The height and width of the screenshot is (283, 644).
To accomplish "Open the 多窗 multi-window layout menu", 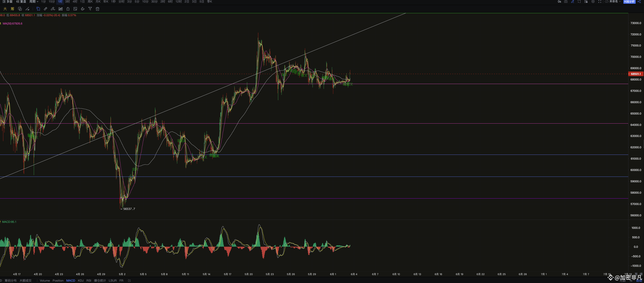I will click(x=7, y=1).
